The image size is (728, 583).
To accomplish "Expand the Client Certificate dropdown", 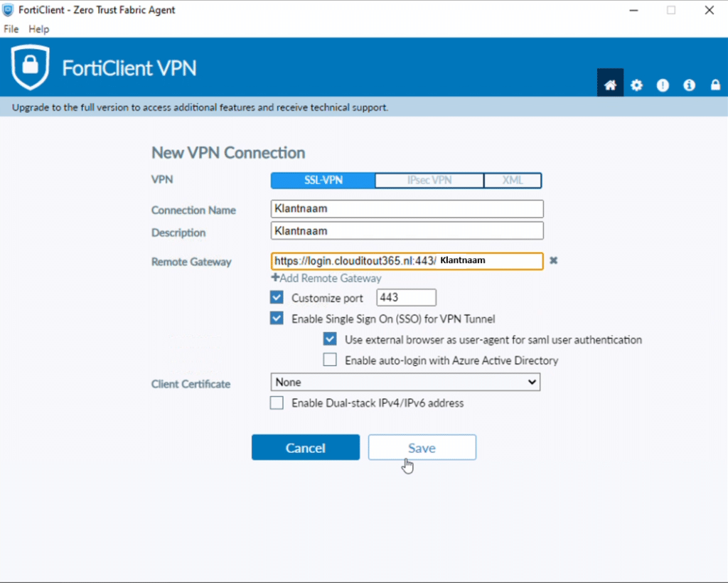I will (x=405, y=382).
